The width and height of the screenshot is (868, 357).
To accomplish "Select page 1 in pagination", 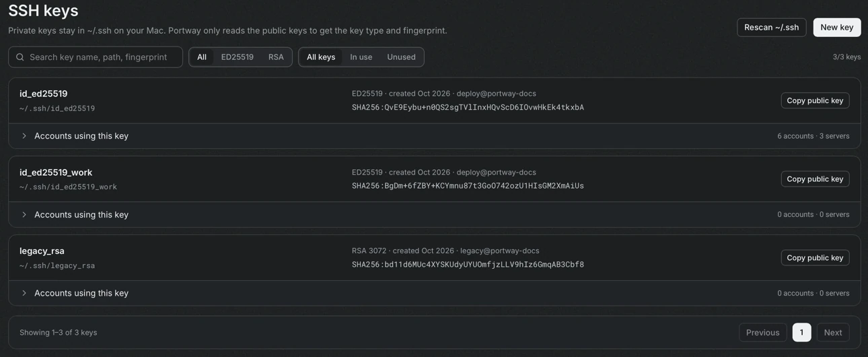I will click(801, 333).
